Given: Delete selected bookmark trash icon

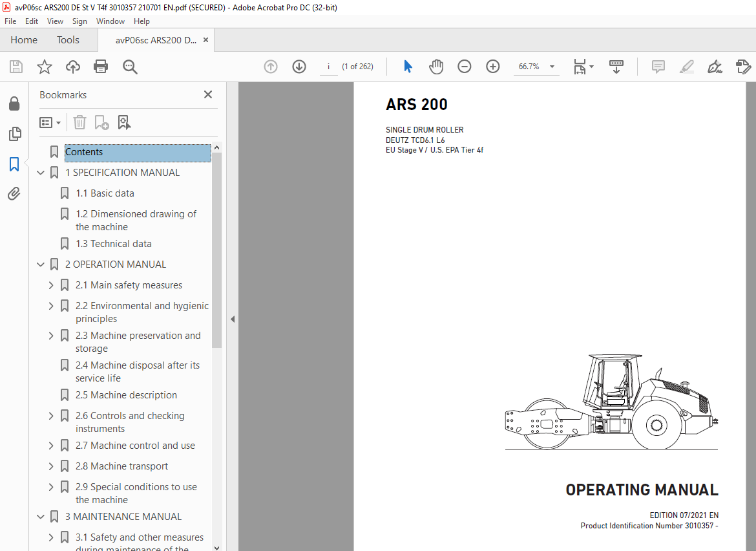Looking at the screenshot, I should (x=79, y=122).
